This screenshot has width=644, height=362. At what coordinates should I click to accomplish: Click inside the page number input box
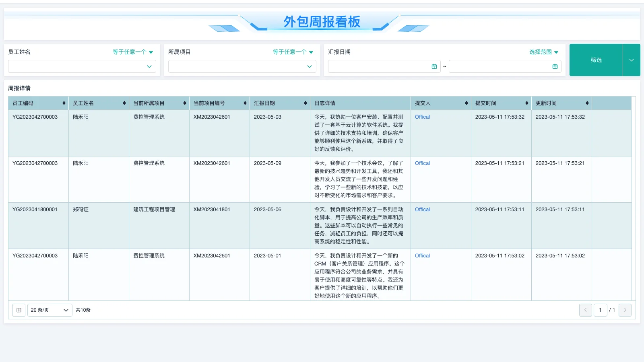coord(601,310)
